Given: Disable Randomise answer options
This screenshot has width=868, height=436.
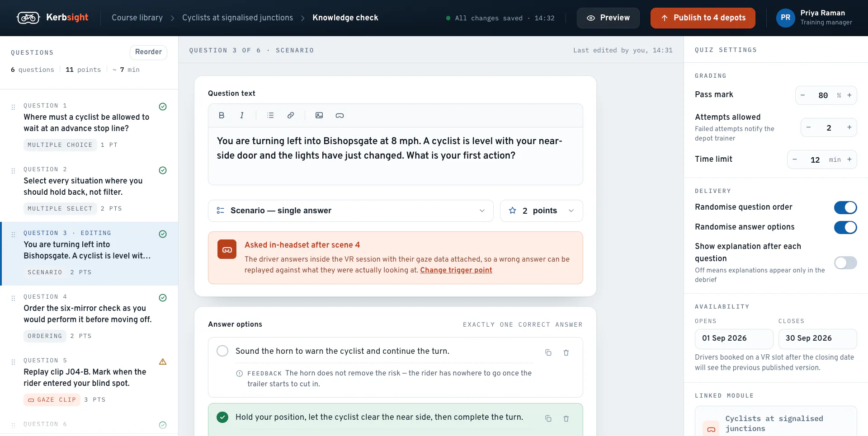Looking at the screenshot, I should (x=845, y=227).
